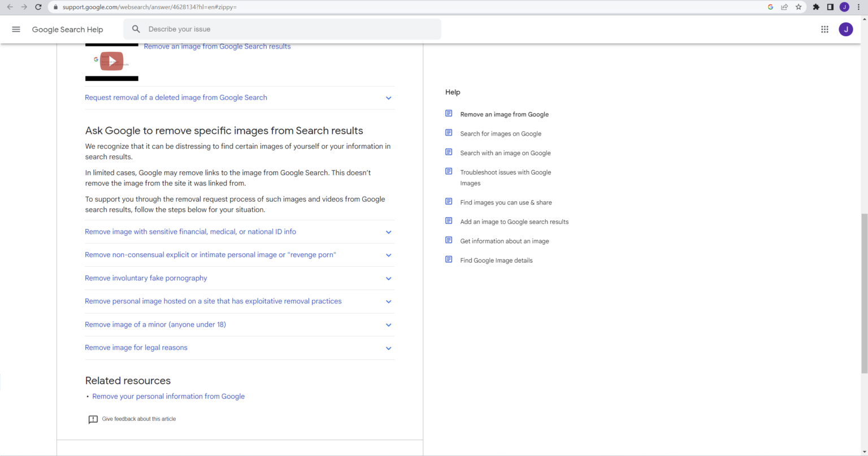Click the Describe your issue search field
The image size is (868, 456).
pyautogui.click(x=283, y=29)
